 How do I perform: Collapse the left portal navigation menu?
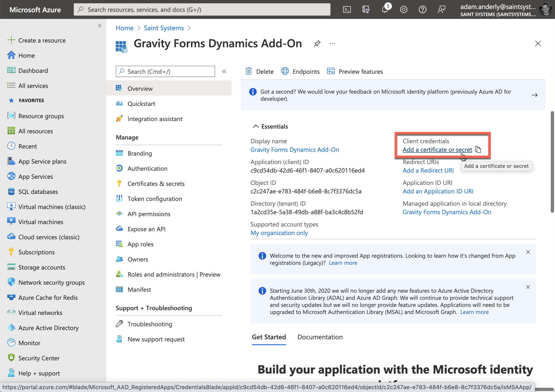click(x=100, y=26)
